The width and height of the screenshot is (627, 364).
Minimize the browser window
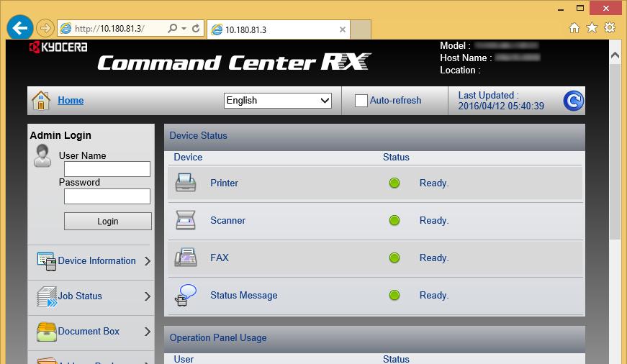click(561, 9)
